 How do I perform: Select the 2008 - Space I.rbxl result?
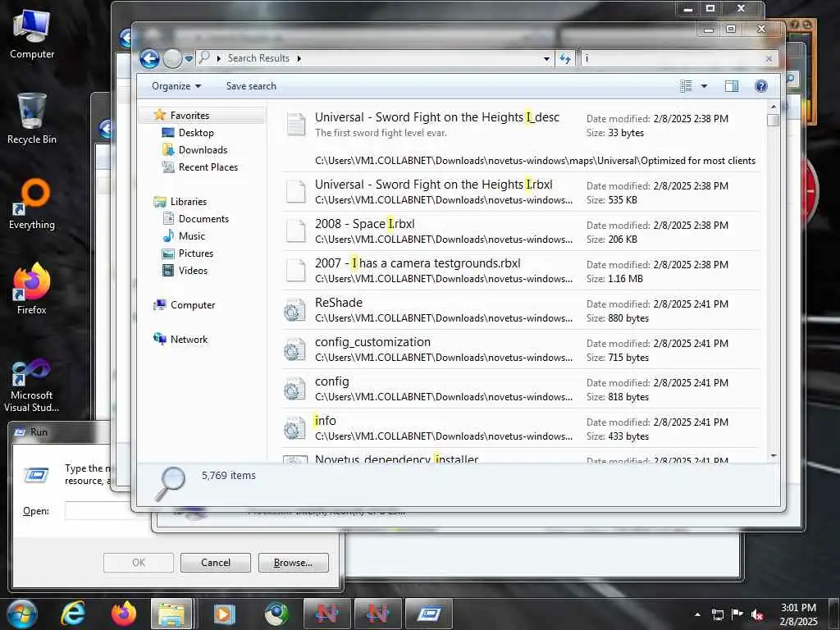521,231
